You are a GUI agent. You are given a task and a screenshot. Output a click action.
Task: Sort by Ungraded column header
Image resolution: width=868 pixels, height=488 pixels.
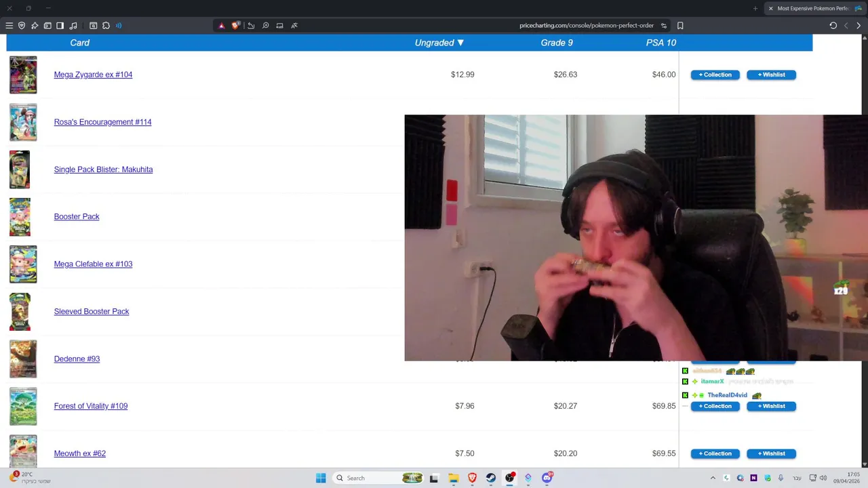(439, 43)
